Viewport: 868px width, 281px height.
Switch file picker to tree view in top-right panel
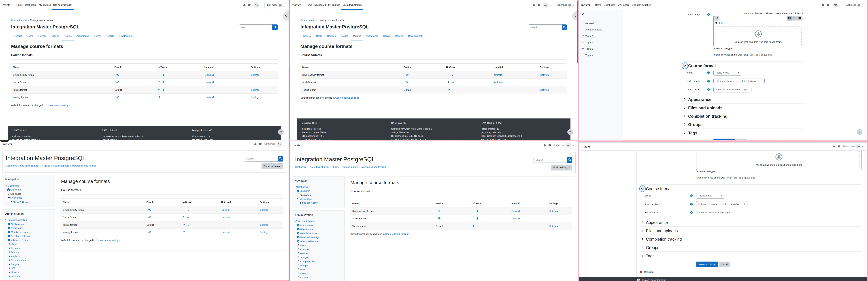(x=800, y=18)
